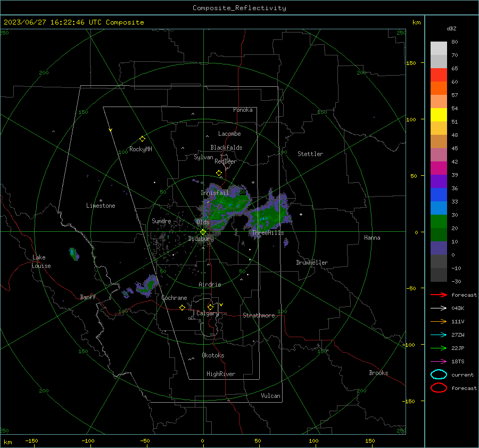Screen dimensions: 479x448
Task: Click the Lake Louise label
Action: [x=41, y=262]
